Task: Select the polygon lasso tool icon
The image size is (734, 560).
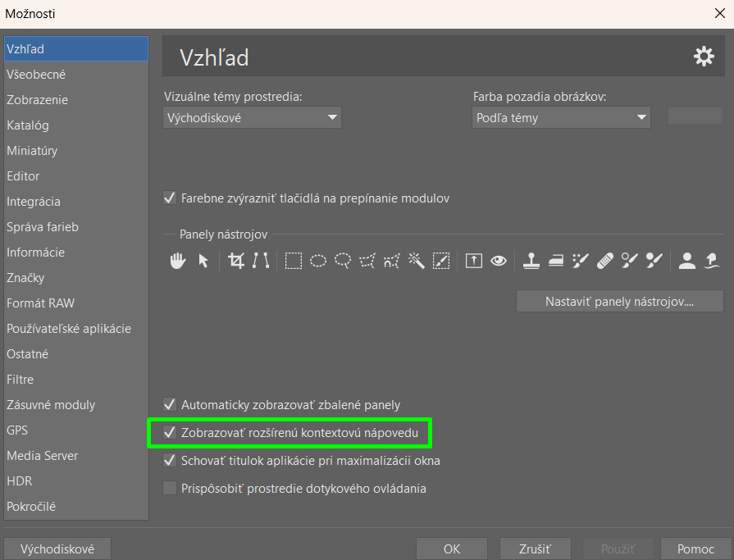Action: [367, 261]
